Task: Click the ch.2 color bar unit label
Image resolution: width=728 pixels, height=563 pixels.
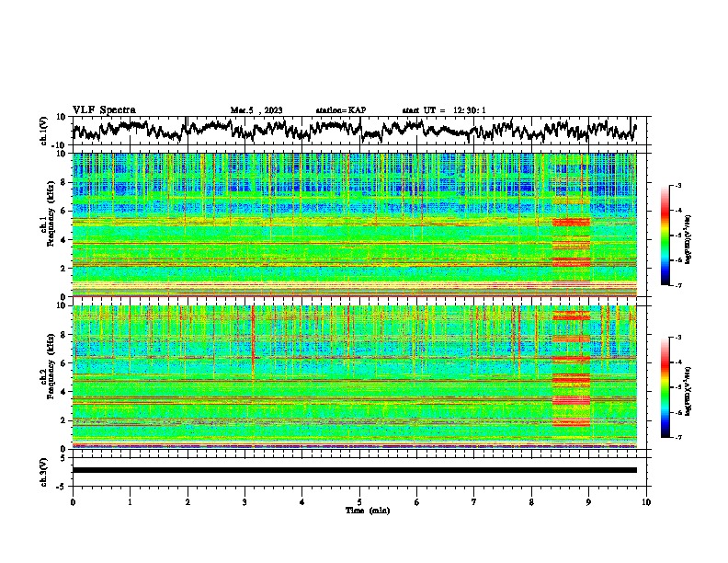Action: tap(688, 391)
